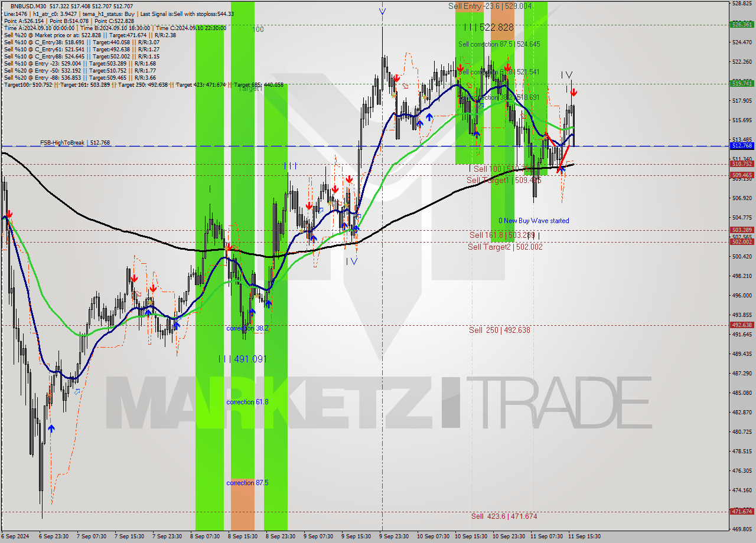Screen dimensions: 756x543
Task: Select the Sell 161.8 | 503.289 label
Action: click(x=502, y=235)
